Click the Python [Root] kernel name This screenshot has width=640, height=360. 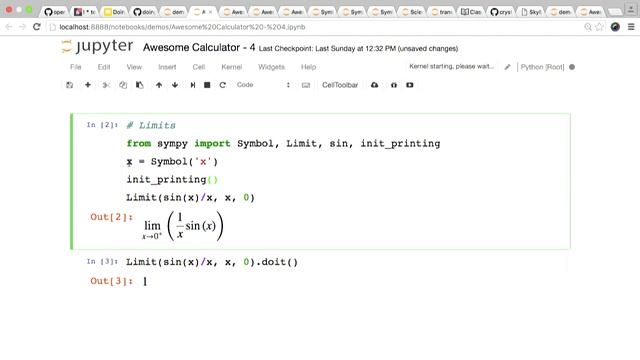(542, 67)
